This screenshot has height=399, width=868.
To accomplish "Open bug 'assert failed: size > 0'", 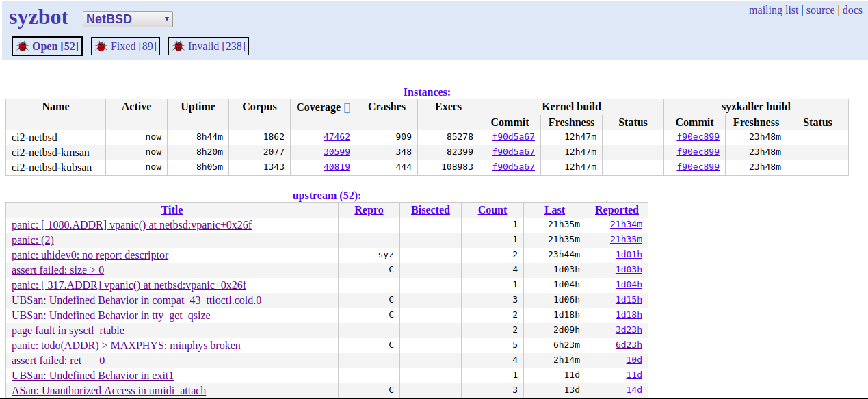I will [57, 270].
